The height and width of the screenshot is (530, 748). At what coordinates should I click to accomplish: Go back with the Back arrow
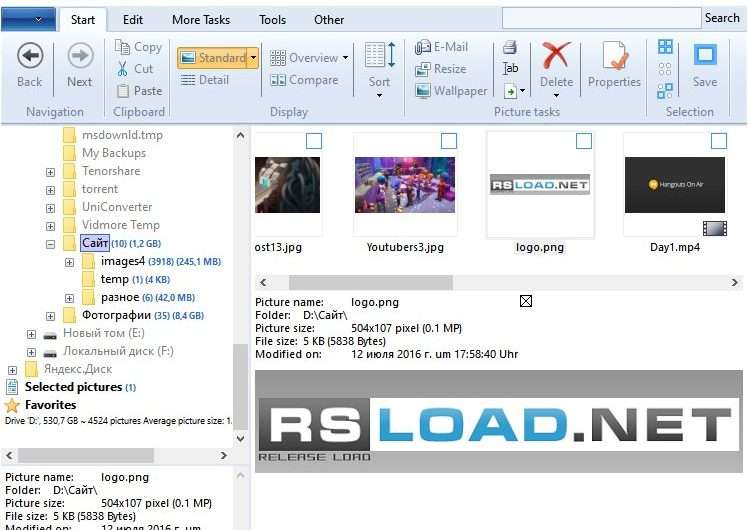(x=30, y=65)
